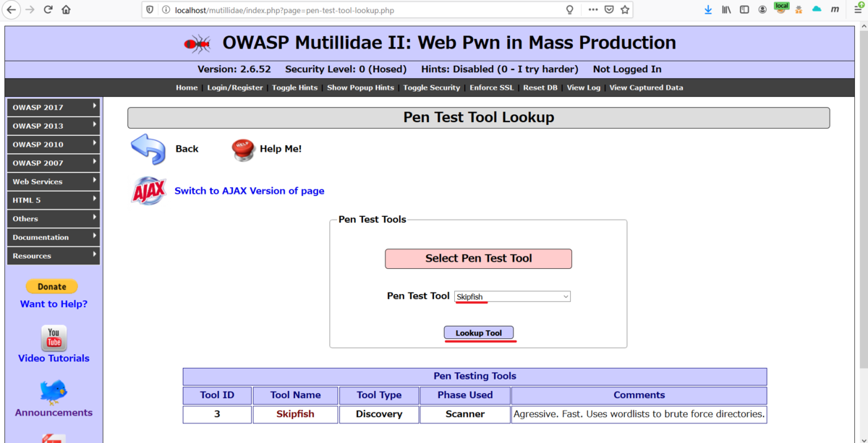
Task: Open the downloads panel
Action: pos(708,10)
